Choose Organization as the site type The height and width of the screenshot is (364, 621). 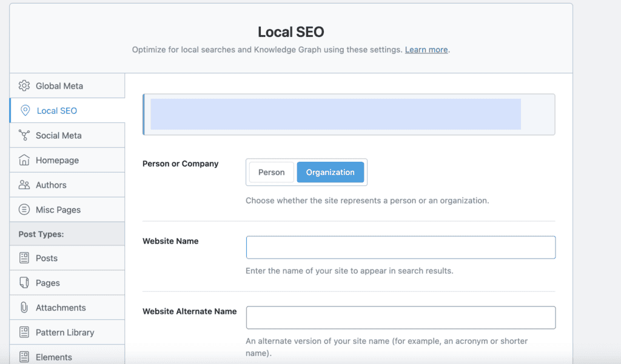(x=331, y=172)
